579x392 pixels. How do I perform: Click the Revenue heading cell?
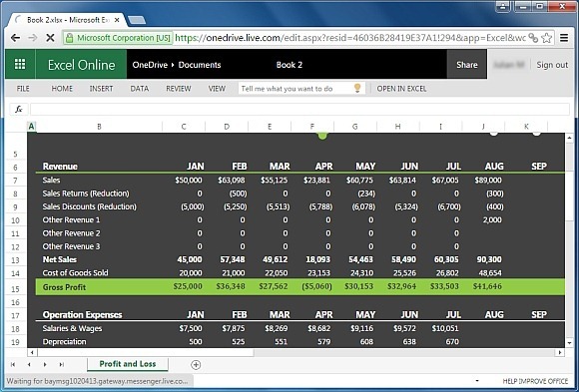tap(60, 167)
